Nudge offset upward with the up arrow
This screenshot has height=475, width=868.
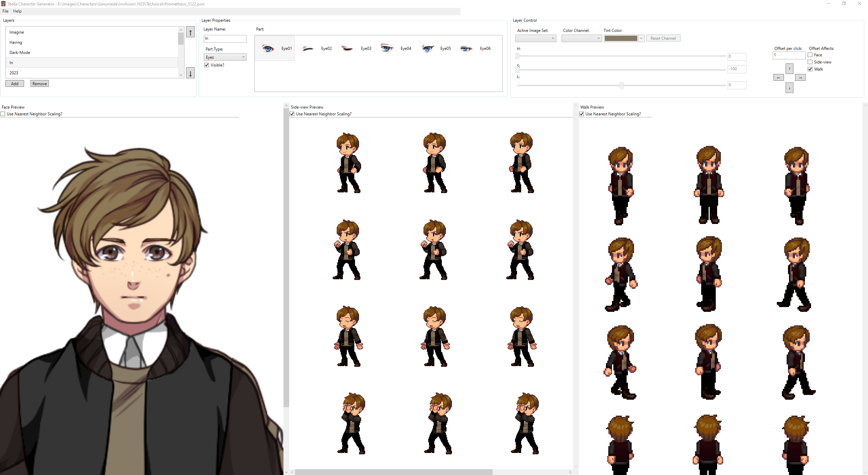coord(789,69)
